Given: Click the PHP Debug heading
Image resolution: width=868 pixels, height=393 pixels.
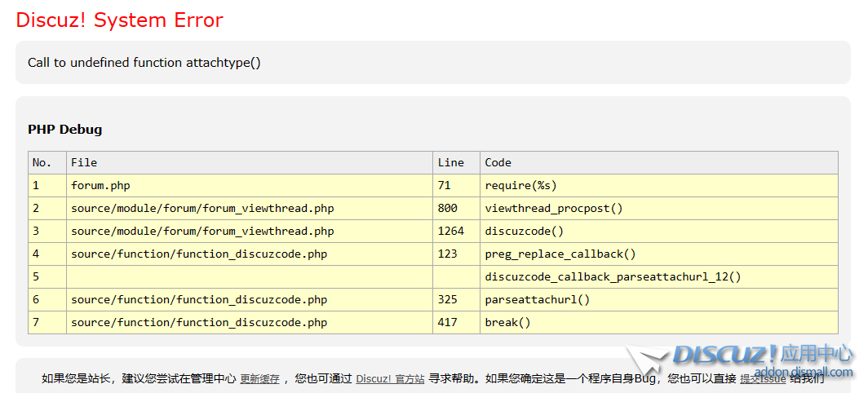Looking at the screenshot, I should tap(64, 130).
